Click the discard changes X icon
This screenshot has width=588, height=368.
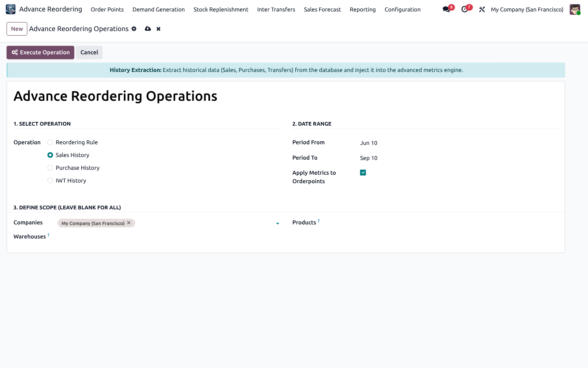158,29
